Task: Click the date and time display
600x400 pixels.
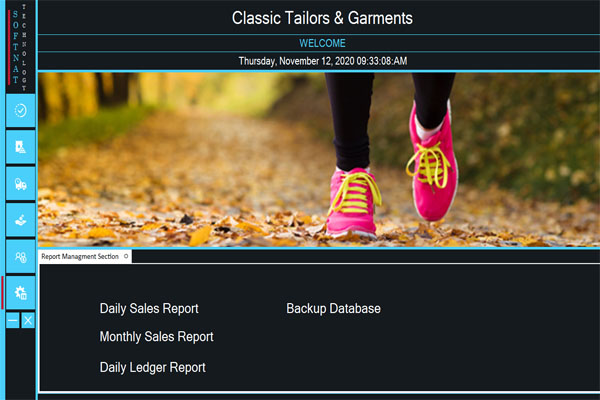Action: [323, 61]
